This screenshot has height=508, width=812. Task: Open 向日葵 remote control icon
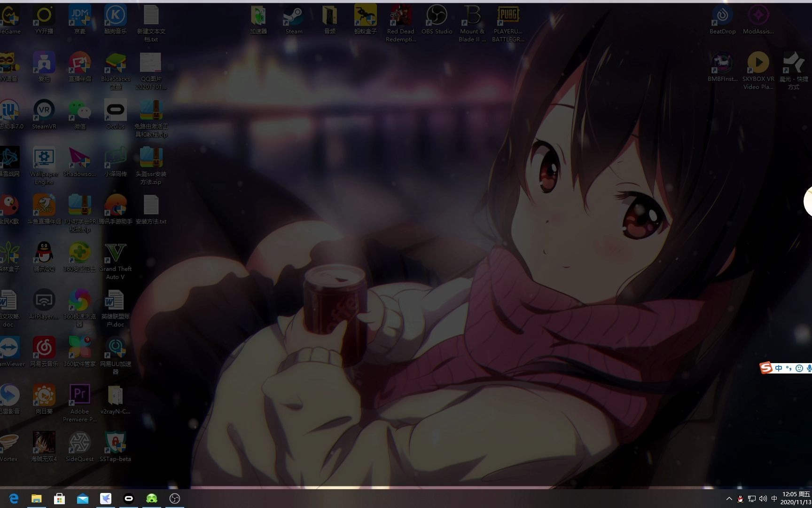coord(44,400)
